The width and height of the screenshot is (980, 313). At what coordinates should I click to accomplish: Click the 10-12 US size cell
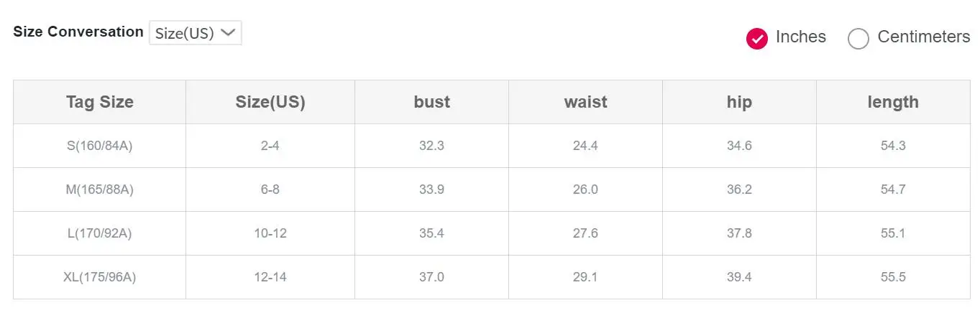[x=270, y=233]
